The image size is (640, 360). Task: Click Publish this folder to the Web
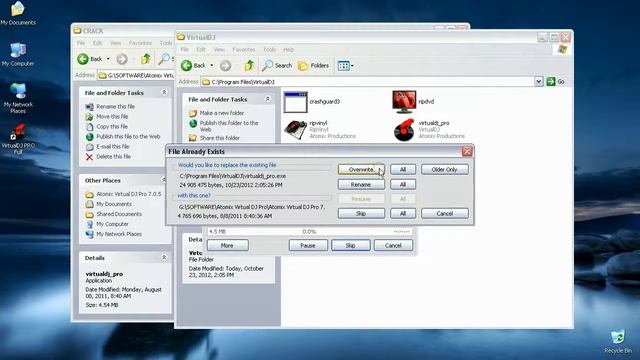point(229,126)
